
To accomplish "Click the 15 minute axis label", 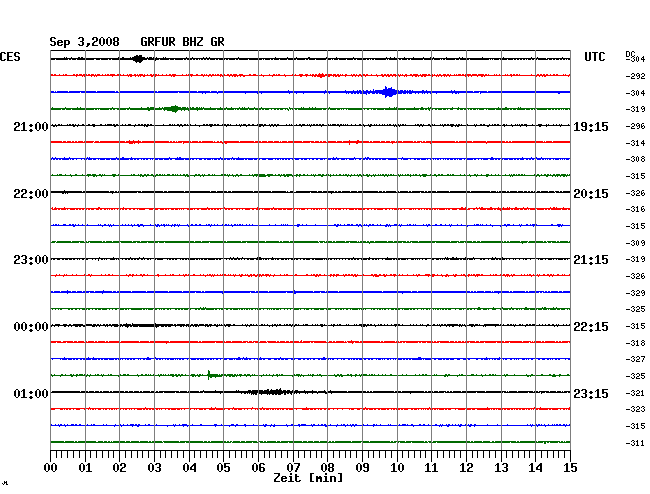I will point(570,468).
